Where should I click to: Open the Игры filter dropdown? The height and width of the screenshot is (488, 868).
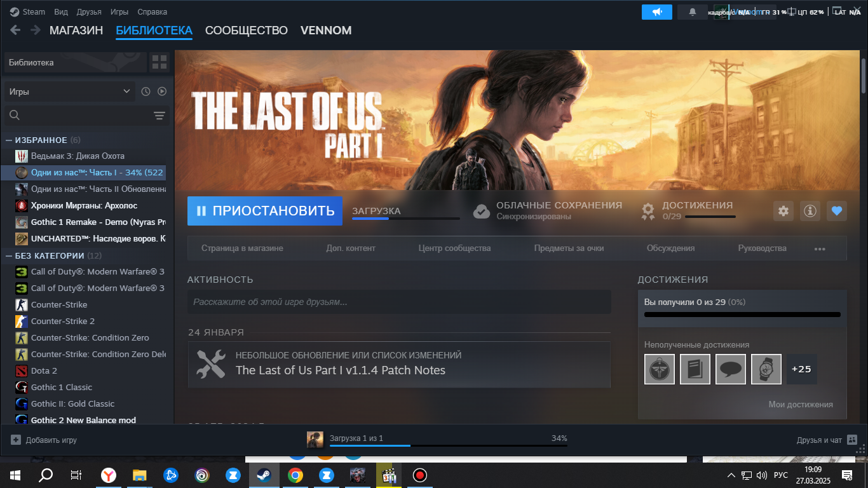tap(70, 91)
